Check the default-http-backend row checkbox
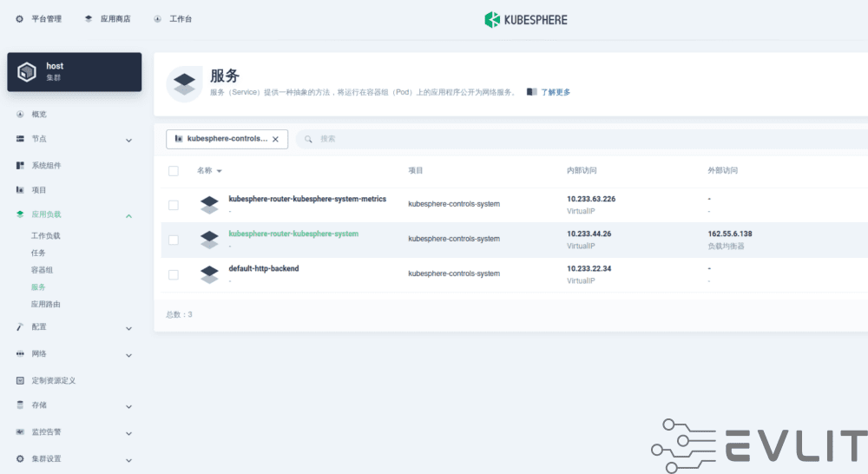This screenshot has height=474, width=868. (x=174, y=274)
